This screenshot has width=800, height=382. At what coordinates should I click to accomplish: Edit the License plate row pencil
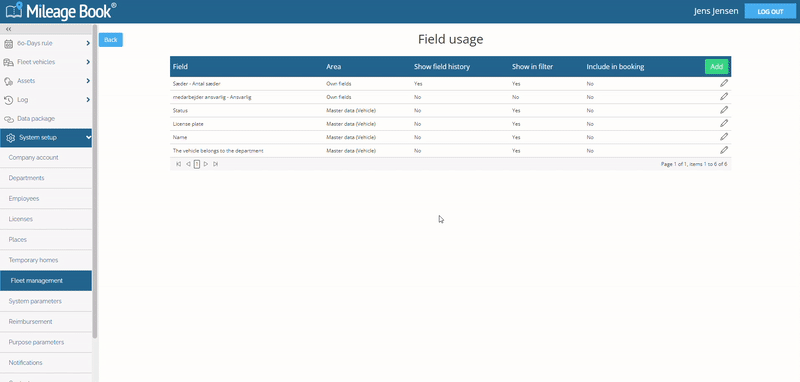[723, 123]
